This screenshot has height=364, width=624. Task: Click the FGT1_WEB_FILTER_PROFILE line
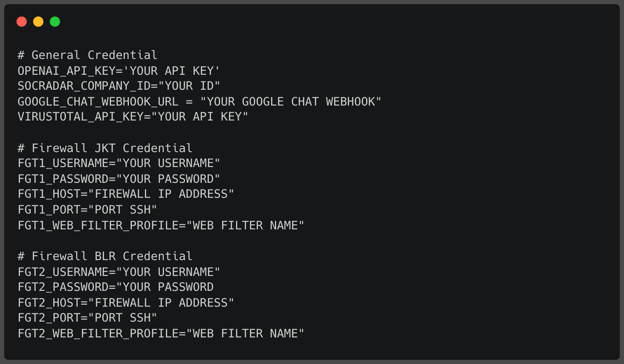pos(161,226)
